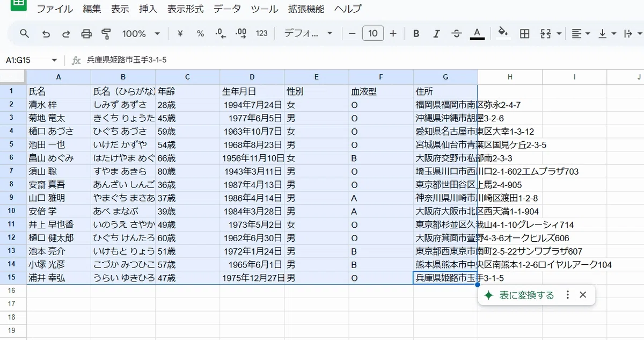Click the font size field showing 10
Image resolution: width=644 pixels, height=340 pixels.
pos(373,33)
